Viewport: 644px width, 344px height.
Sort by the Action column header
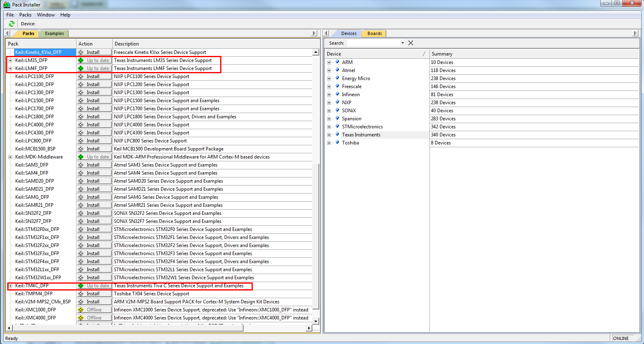(94, 44)
